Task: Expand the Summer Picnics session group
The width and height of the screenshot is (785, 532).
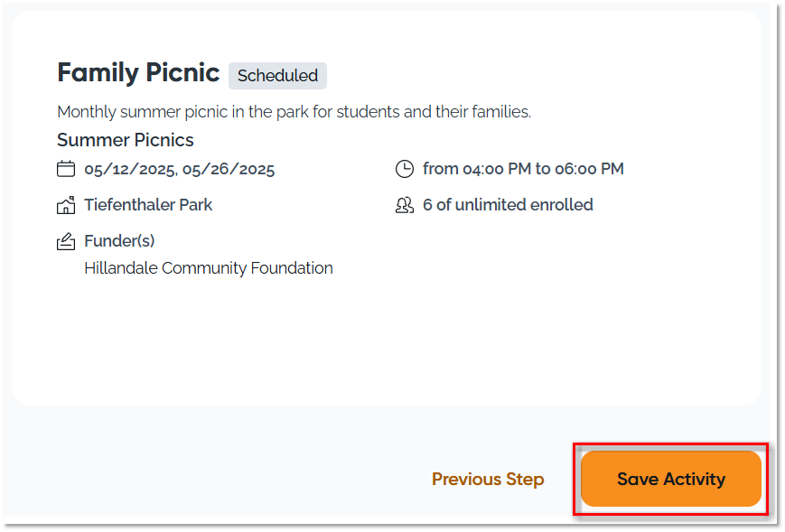Action: pos(125,140)
